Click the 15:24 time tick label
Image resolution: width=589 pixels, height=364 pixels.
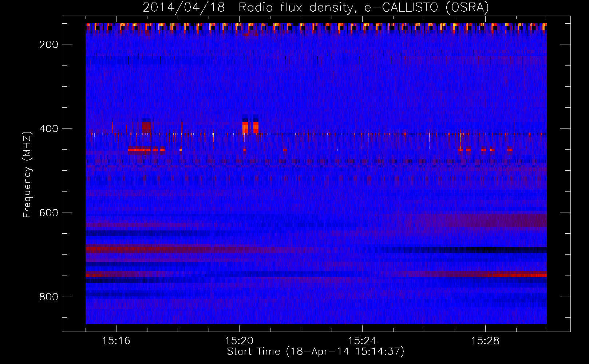click(362, 341)
